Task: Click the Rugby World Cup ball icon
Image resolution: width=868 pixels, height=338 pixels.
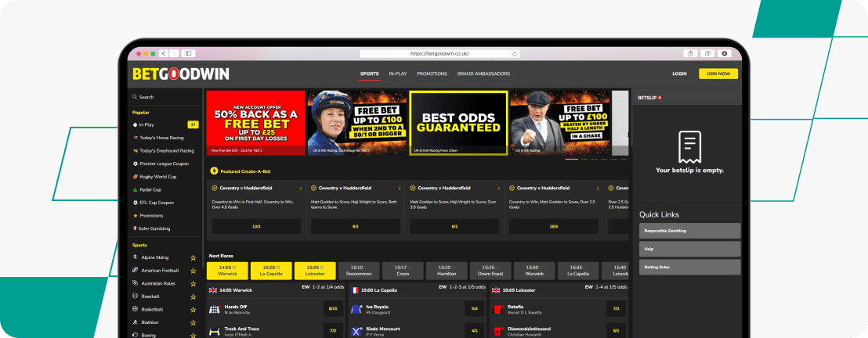Action: pos(135,177)
